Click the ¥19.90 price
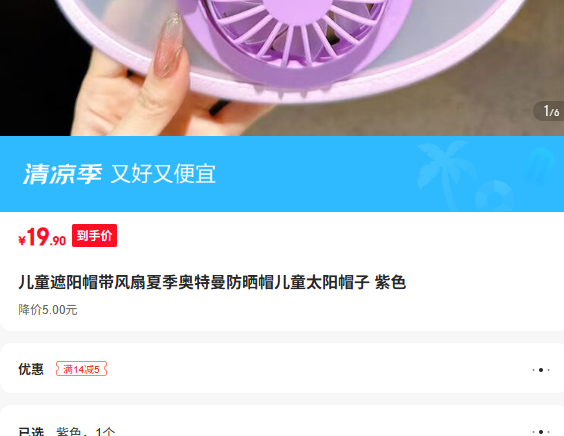This screenshot has height=436, width=564. (42, 237)
